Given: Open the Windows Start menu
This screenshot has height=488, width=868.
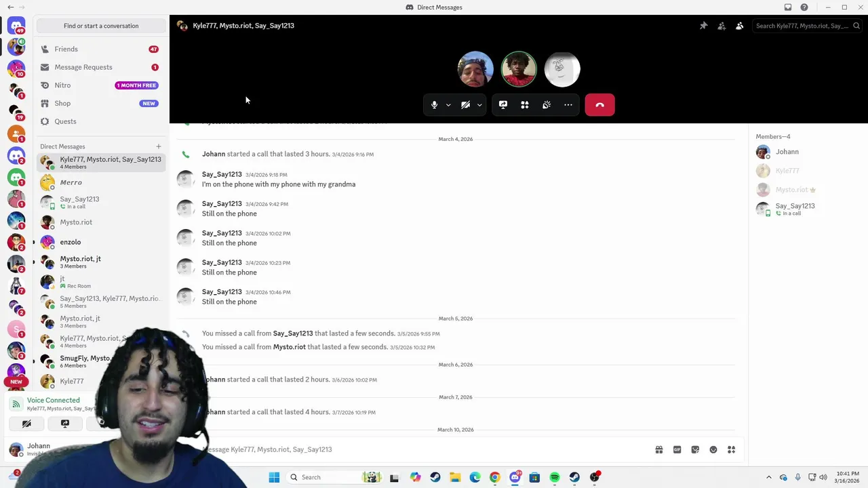Looking at the screenshot, I should tap(274, 477).
